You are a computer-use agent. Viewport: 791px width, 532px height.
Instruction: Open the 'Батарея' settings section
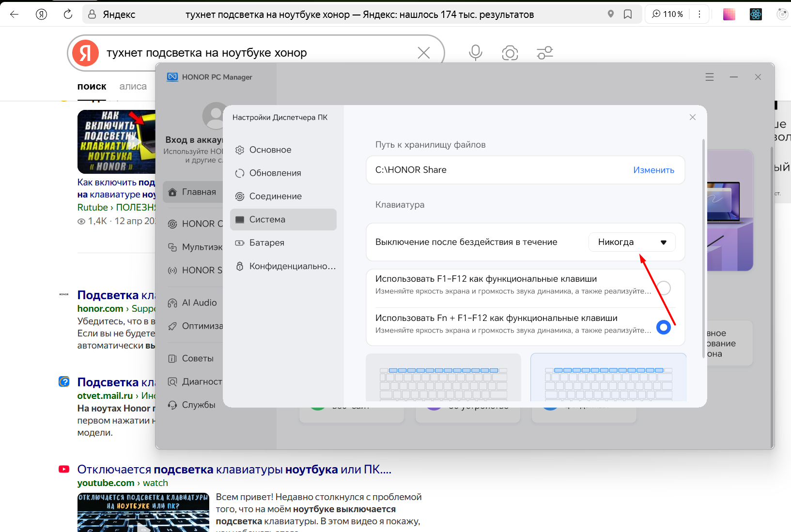(283, 243)
